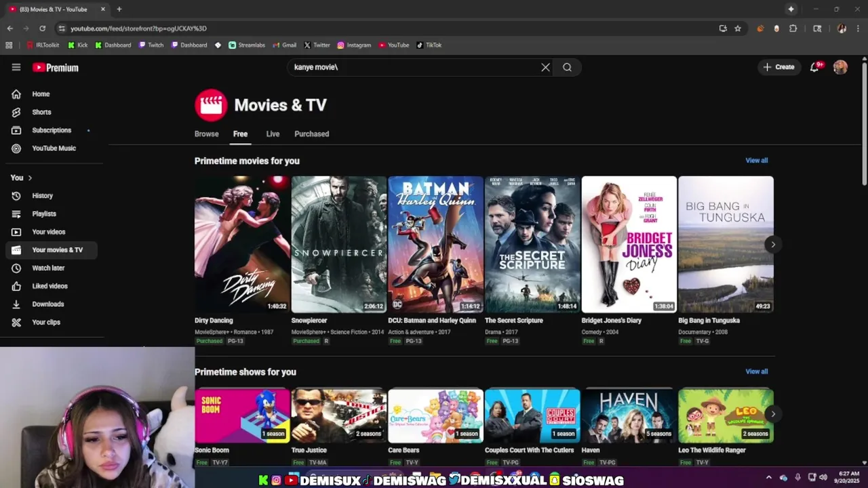The image size is (868, 488).
Task: Open Your videos in the sidebar
Action: click(52, 232)
